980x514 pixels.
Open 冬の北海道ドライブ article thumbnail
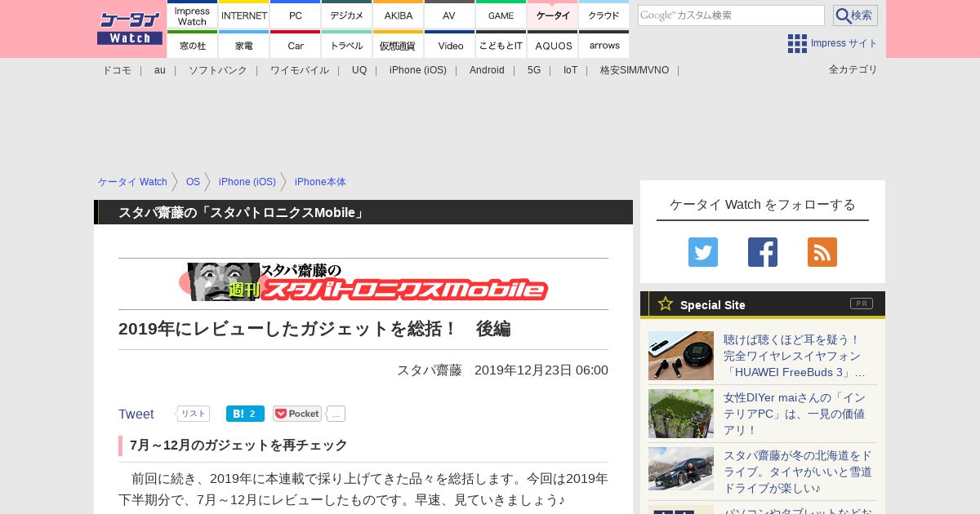(681, 469)
